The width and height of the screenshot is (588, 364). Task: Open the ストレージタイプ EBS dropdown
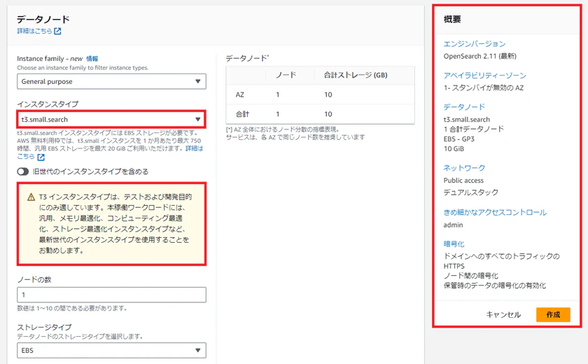click(111, 350)
